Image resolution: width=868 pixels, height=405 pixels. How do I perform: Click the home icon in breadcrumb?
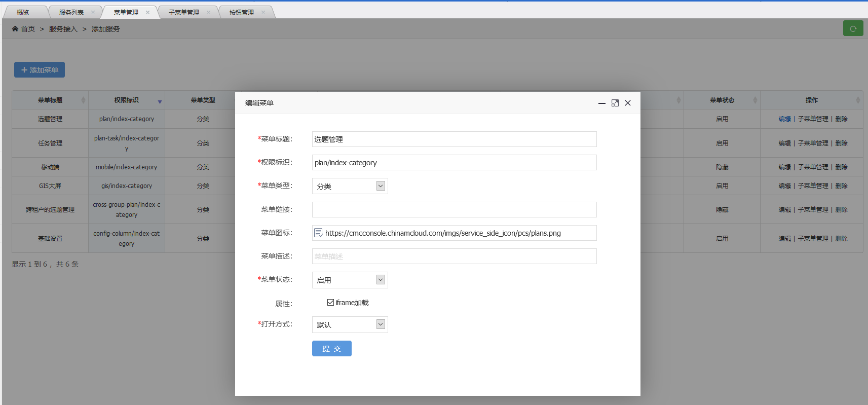tap(15, 29)
